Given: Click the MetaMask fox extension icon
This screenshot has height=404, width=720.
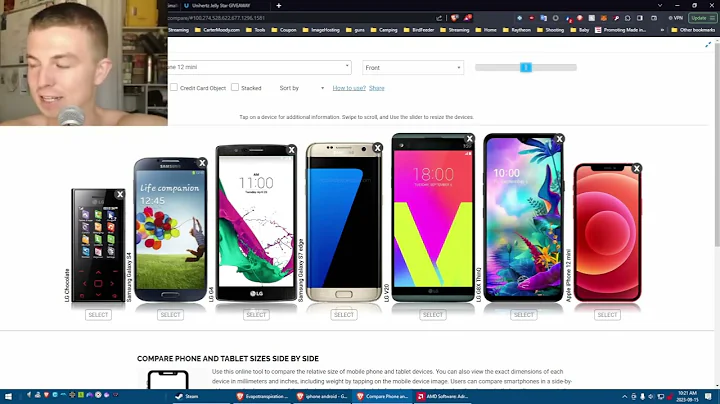Looking at the screenshot, I should tap(604, 18).
